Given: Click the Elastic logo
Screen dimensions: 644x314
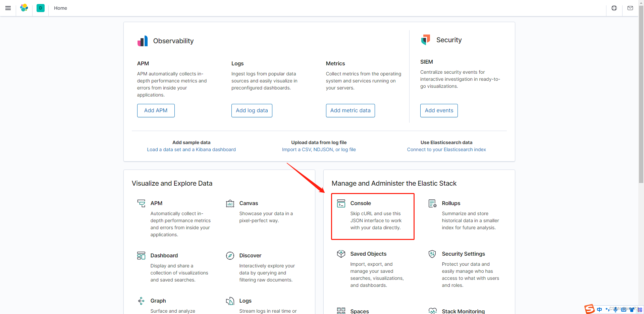Looking at the screenshot, I should point(24,8).
